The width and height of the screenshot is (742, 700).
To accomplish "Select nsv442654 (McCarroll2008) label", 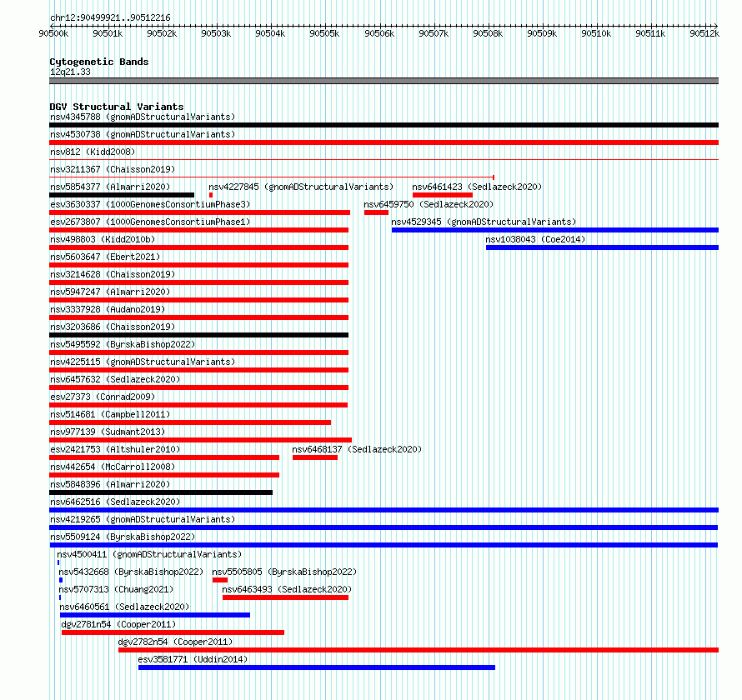I will pyautogui.click(x=113, y=467).
